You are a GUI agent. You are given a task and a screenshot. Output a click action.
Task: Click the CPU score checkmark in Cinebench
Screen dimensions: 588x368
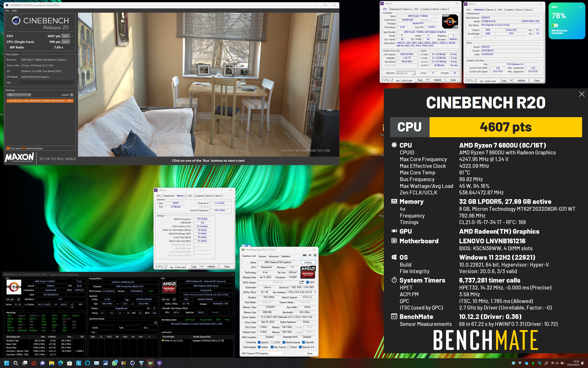tap(72, 36)
